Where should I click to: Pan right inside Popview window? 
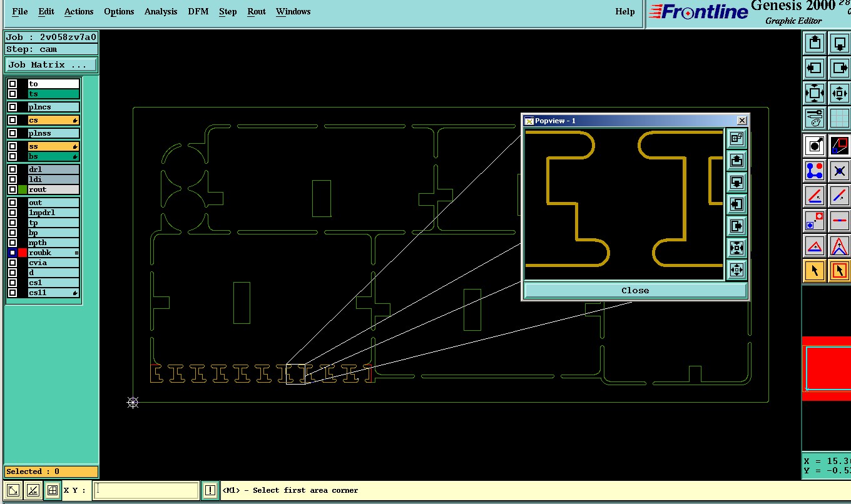tap(736, 226)
